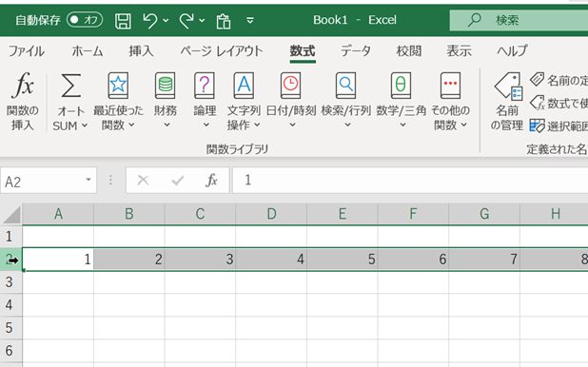Select column G header
Image resolution: width=588 pixels, height=367 pixels.
[x=484, y=214]
